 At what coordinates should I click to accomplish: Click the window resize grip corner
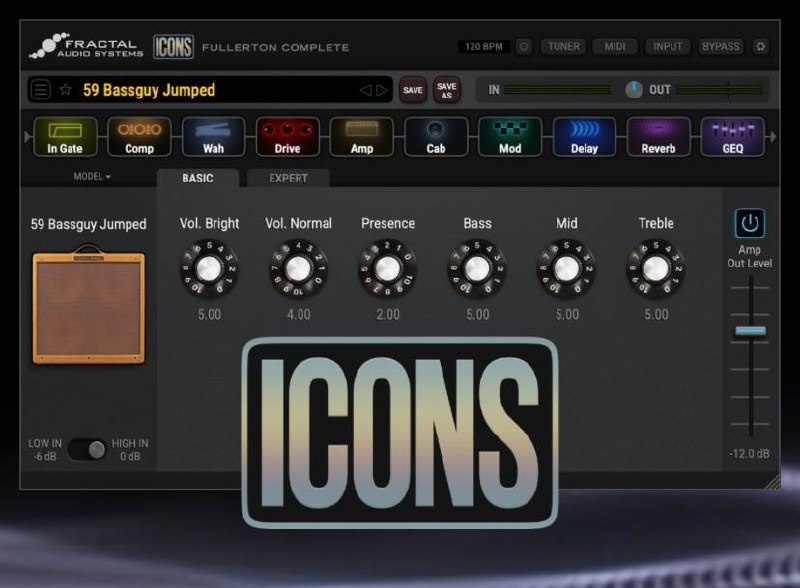click(x=773, y=482)
